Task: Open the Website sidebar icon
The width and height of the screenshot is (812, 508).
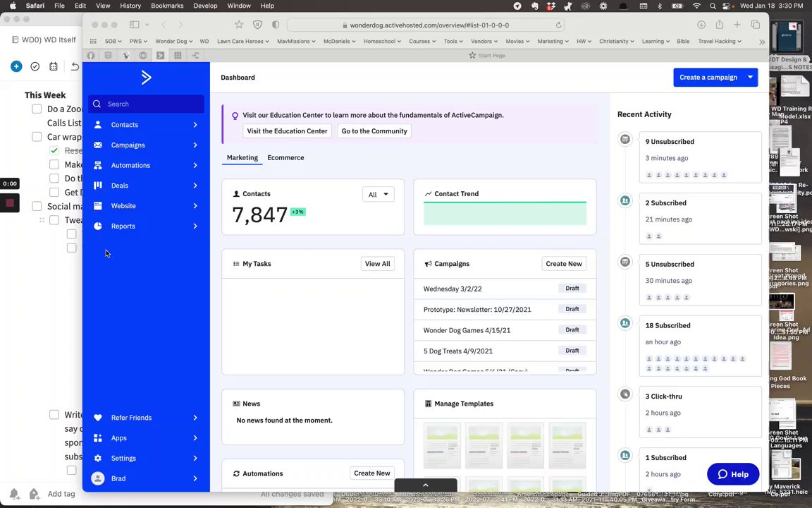Action: (97, 206)
